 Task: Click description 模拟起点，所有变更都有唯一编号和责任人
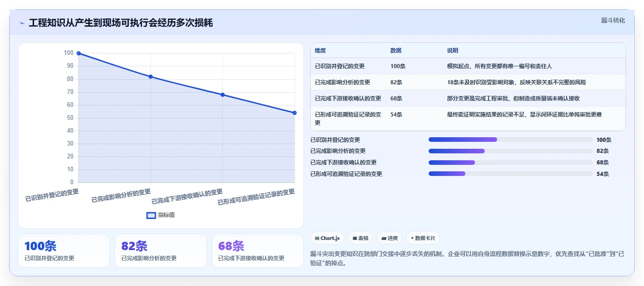(x=499, y=66)
